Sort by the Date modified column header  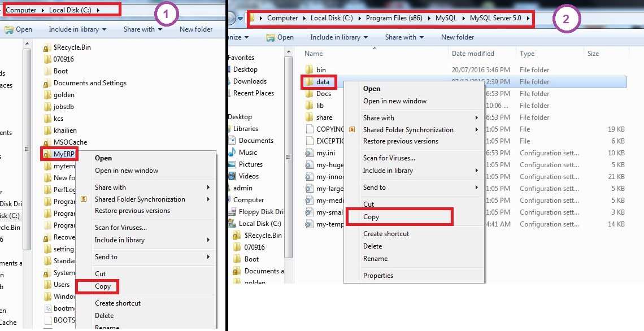coord(473,54)
